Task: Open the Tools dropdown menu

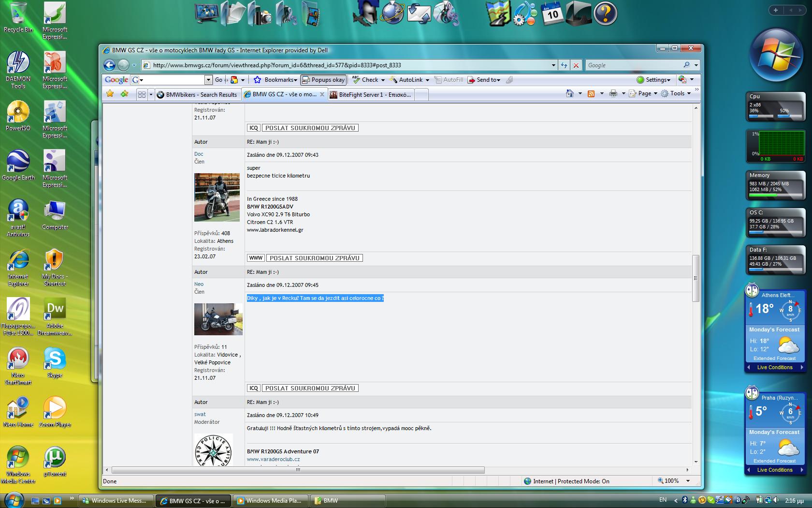Action: coord(676,93)
